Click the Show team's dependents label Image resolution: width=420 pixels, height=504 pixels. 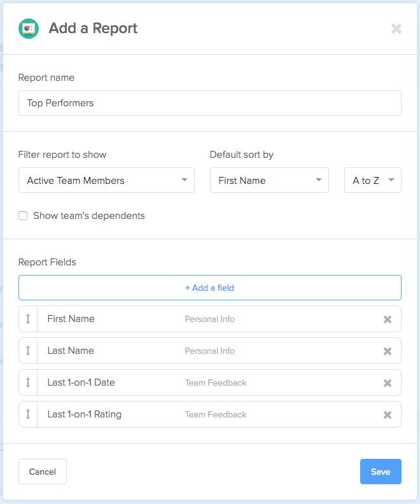pos(89,216)
